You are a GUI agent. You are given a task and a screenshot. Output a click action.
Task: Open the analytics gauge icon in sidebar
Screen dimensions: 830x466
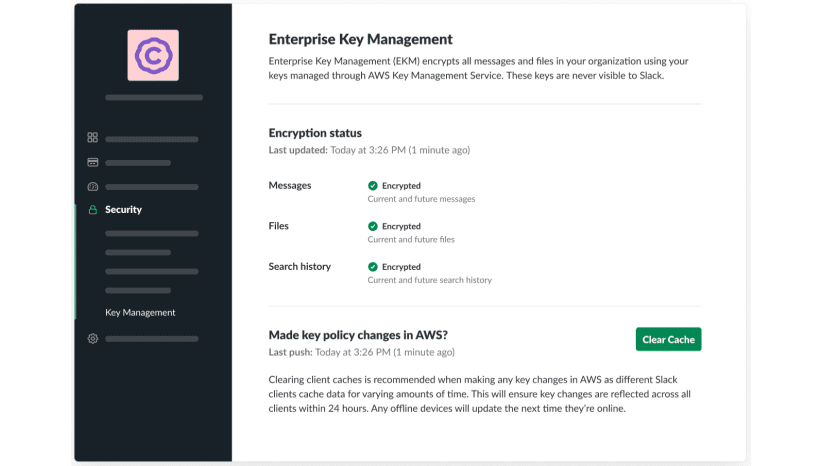pyautogui.click(x=93, y=186)
